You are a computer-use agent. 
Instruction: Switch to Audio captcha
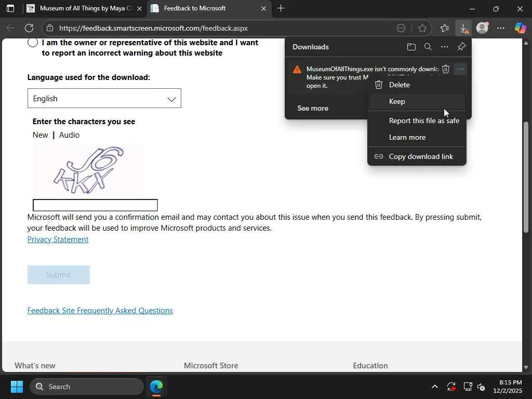(69, 135)
